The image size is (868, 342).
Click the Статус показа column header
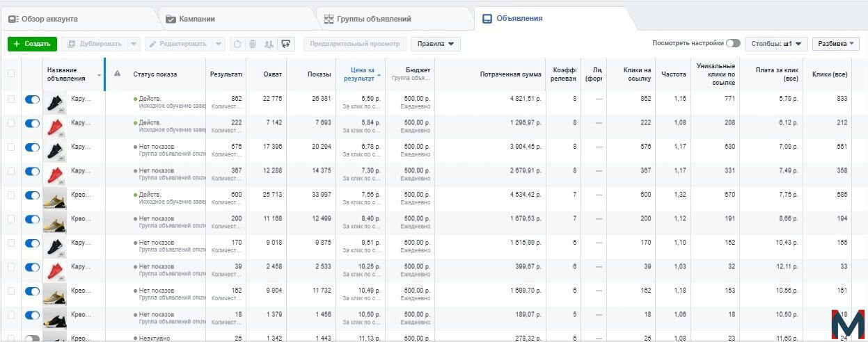tap(155, 74)
